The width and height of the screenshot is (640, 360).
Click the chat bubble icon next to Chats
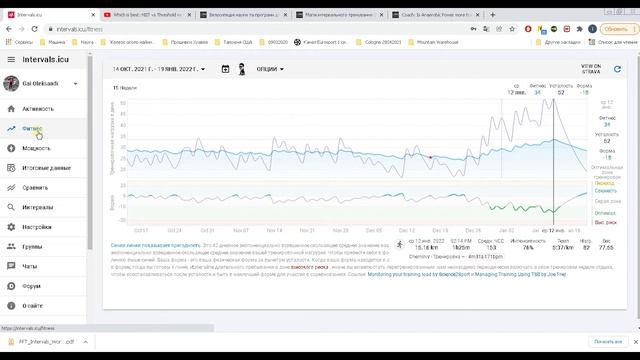11,266
